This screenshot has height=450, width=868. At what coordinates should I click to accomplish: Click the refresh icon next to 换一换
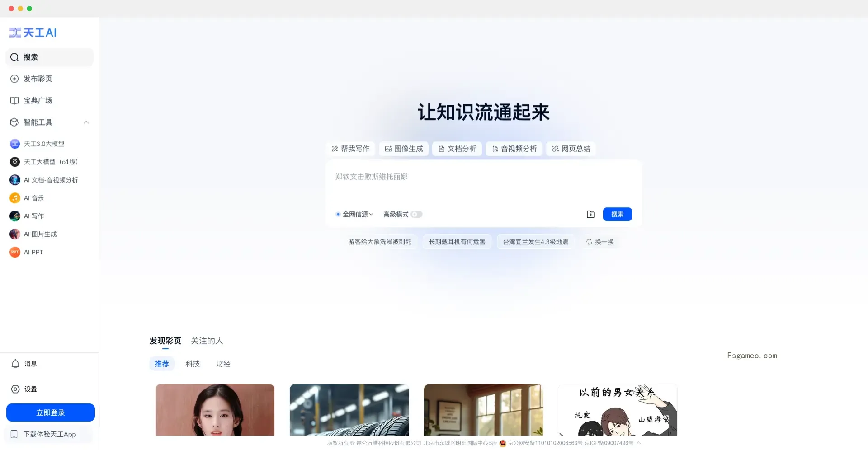coord(589,242)
